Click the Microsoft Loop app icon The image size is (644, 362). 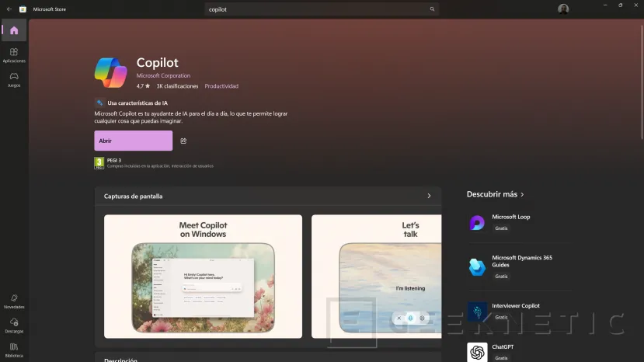[x=477, y=222]
